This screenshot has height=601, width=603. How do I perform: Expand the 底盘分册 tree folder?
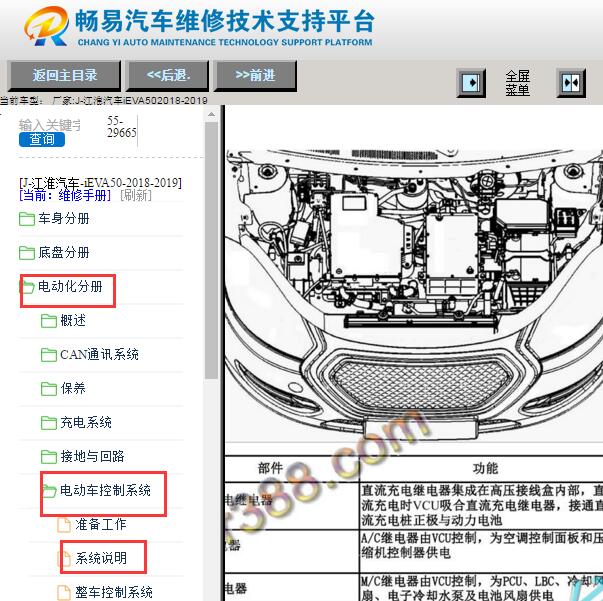tap(63, 252)
